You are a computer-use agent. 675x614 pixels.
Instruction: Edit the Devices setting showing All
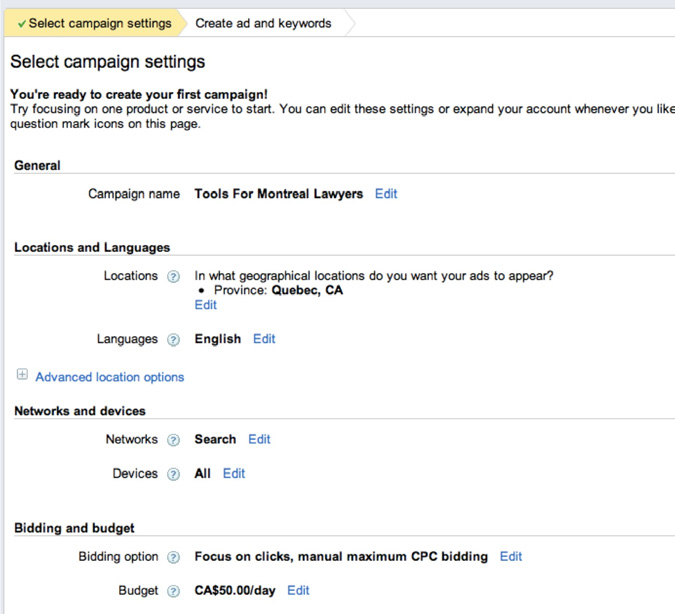234,474
